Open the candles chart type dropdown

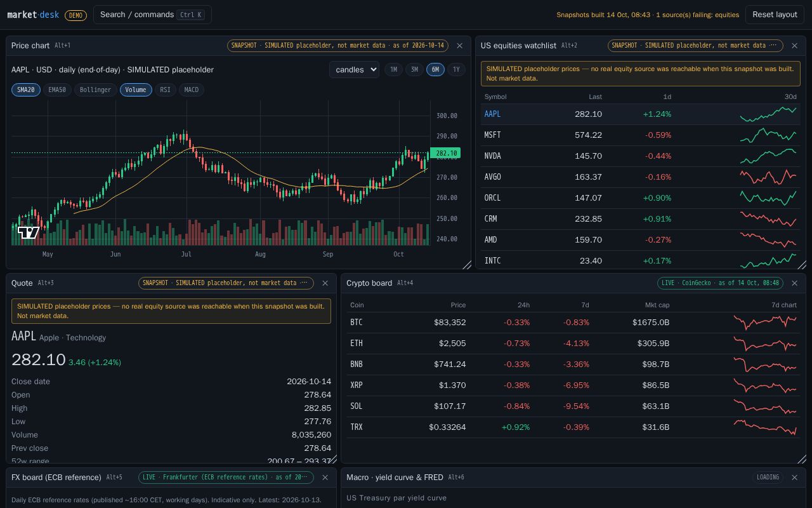[x=354, y=70]
